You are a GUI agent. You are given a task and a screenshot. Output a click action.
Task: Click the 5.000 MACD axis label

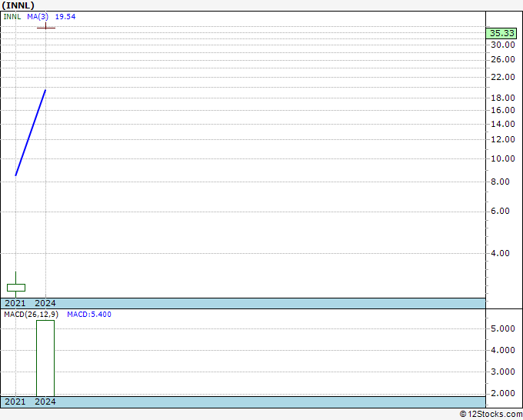(x=503, y=328)
